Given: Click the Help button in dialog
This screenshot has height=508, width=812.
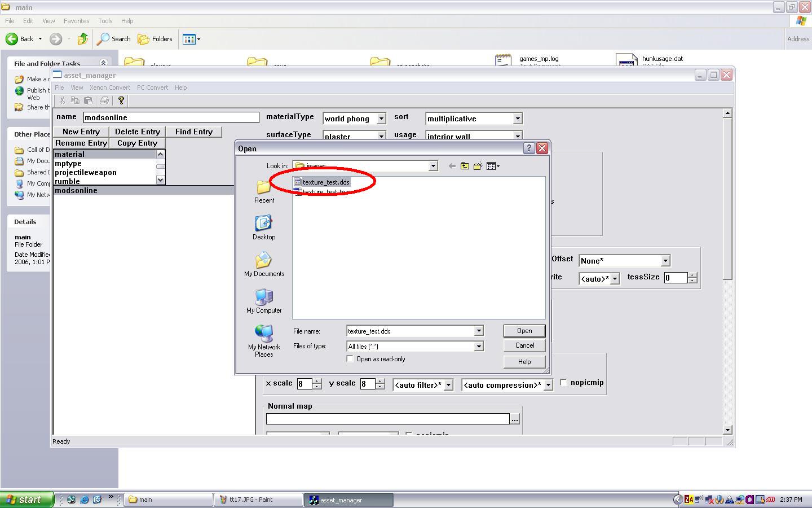Looking at the screenshot, I should (x=524, y=362).
